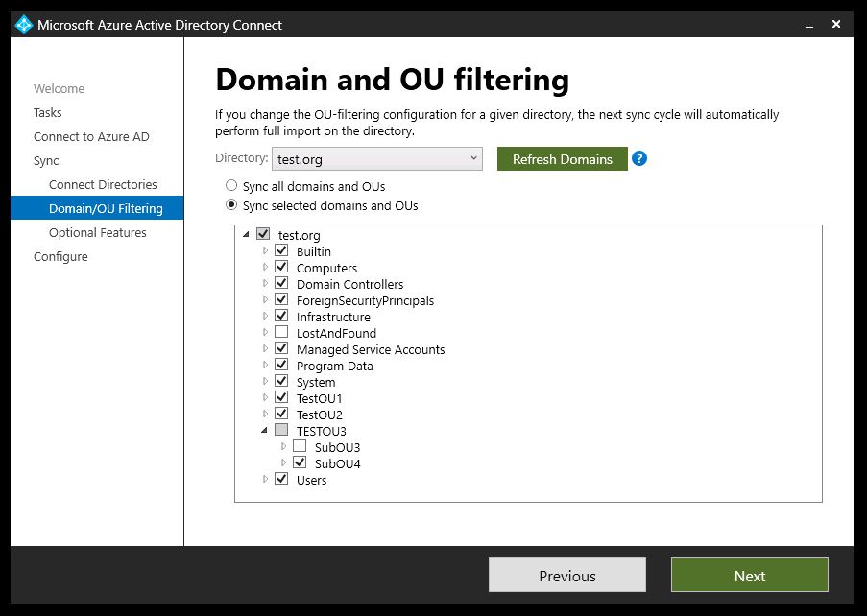Click the Azure AD Connect logo icon

(x=24, y=25)
